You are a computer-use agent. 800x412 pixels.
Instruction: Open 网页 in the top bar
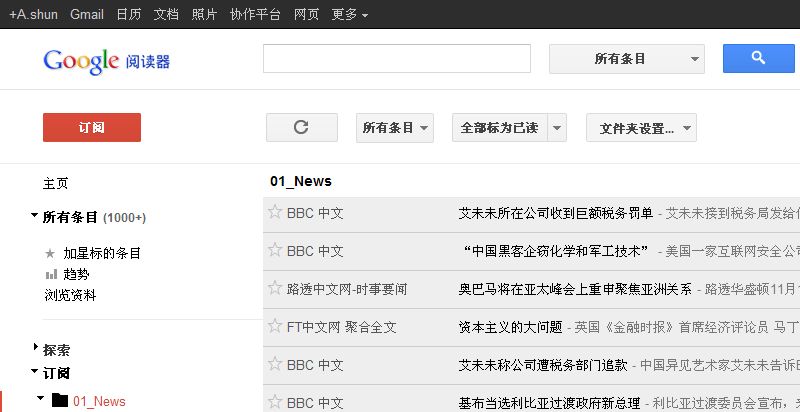(x=306, y=14)
